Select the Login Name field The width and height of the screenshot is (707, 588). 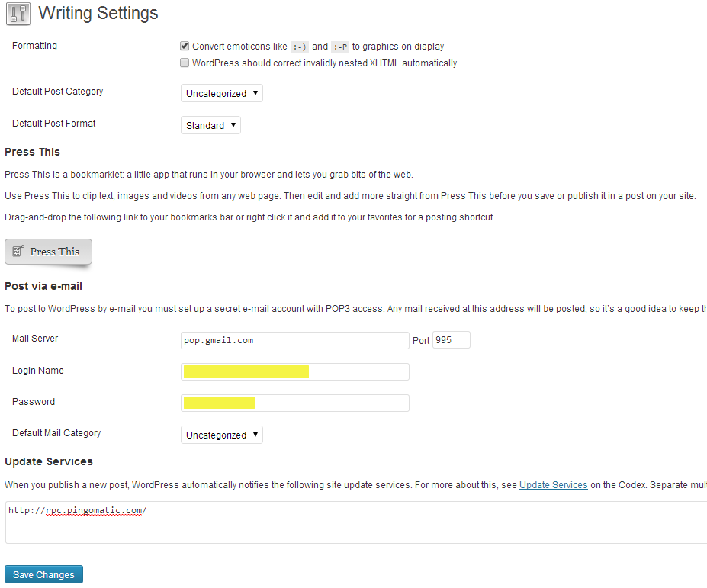coord(295,372)
